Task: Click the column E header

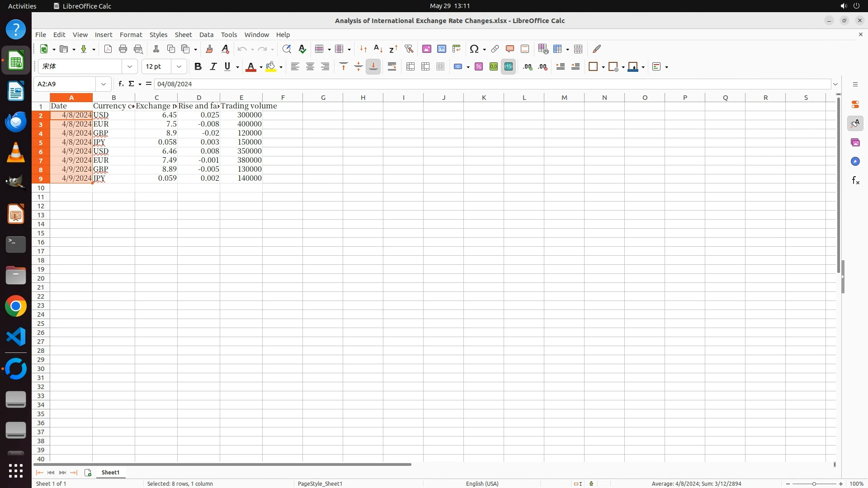Action: 241,98
